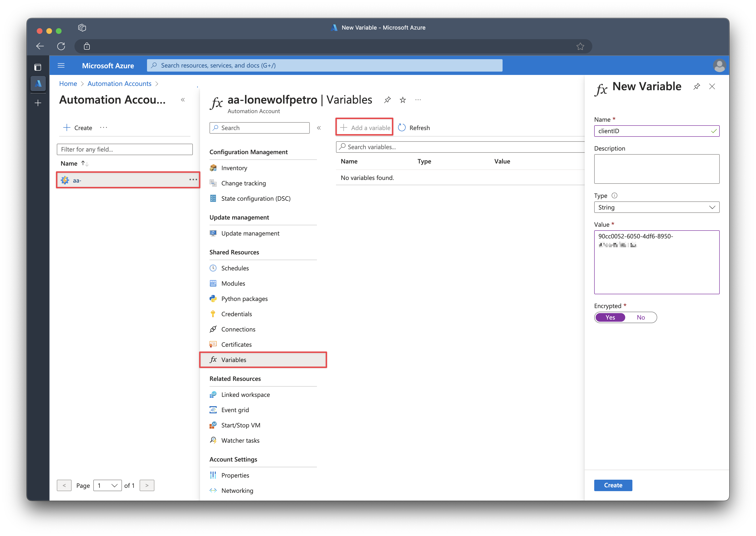The width and height of the screenshot is (756, 536).
Task: Open Modules
Action: click(x=233, y=283)
